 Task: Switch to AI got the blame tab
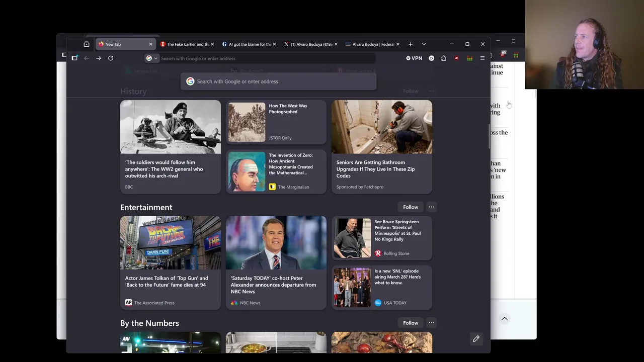coord(249,44)
